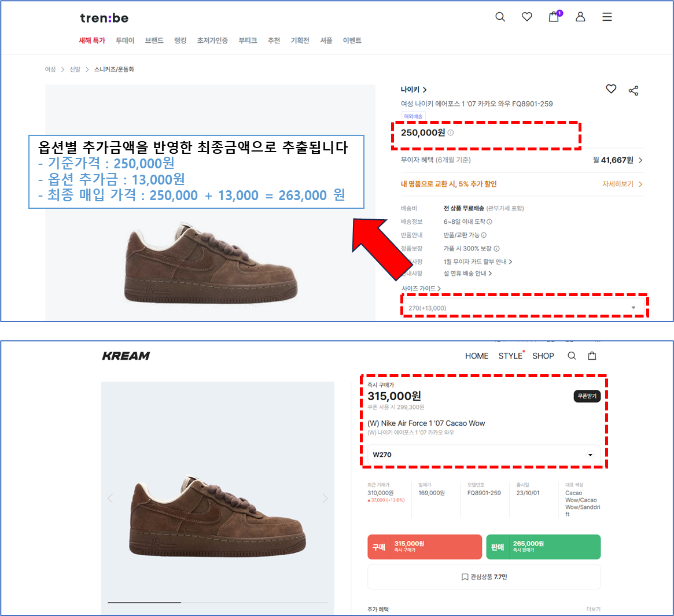Open the KREAM shopping bag icon

[x=592, y=356]
